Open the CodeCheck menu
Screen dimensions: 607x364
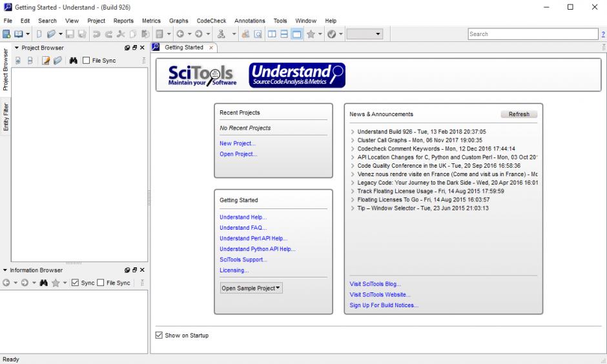[211, 21]
